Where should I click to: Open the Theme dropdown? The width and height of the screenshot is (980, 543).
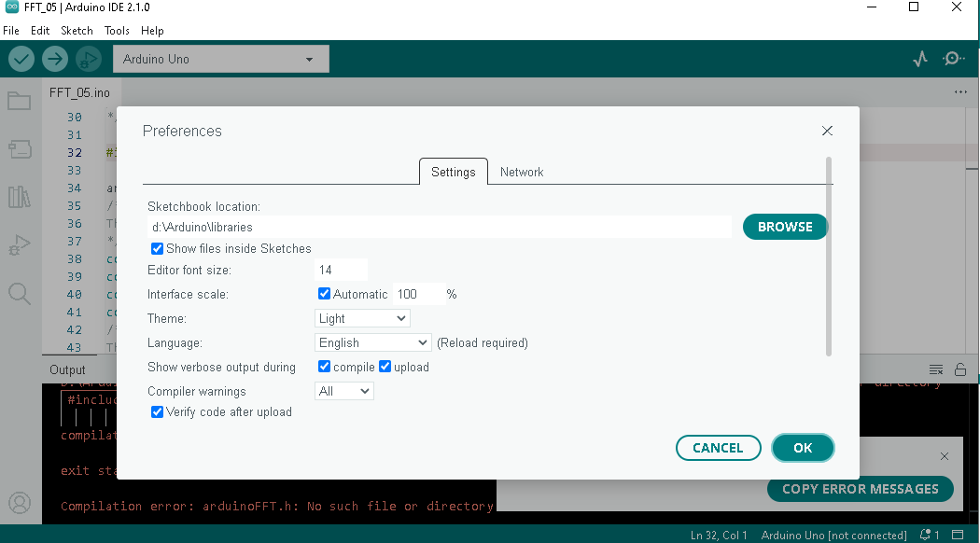(x=362, y=318)
